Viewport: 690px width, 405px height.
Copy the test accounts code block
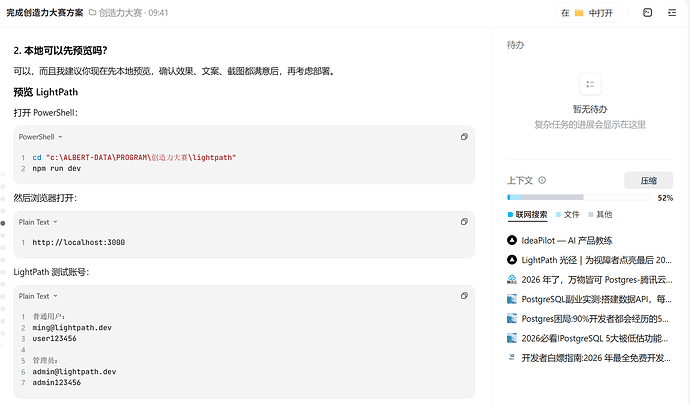[x=464, y=296]
